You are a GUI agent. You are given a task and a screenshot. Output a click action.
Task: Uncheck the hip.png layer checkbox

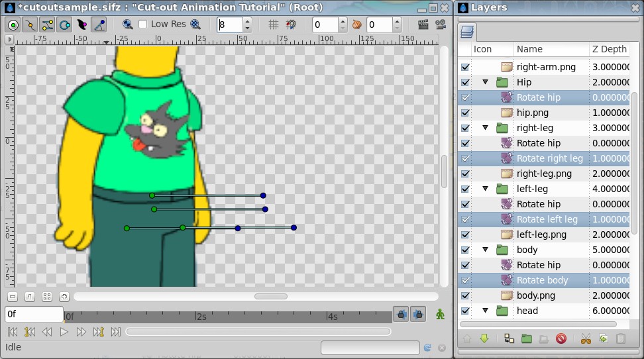tap(465, 113)
